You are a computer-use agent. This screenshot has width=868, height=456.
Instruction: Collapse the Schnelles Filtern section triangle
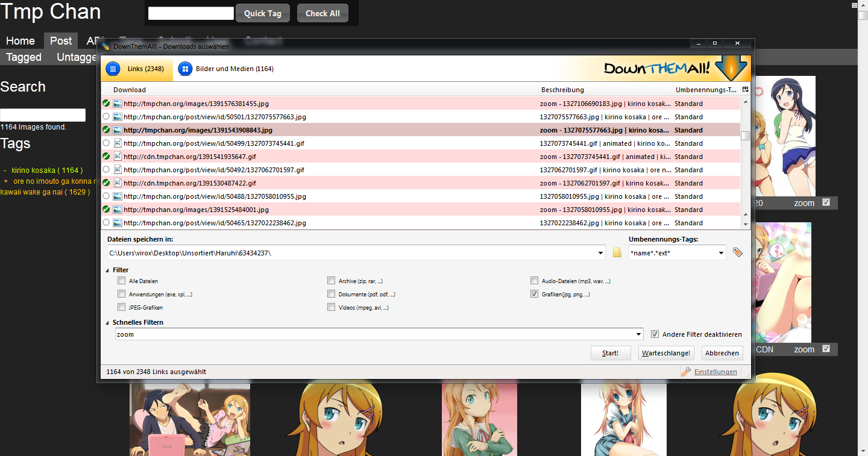point(108,323)
